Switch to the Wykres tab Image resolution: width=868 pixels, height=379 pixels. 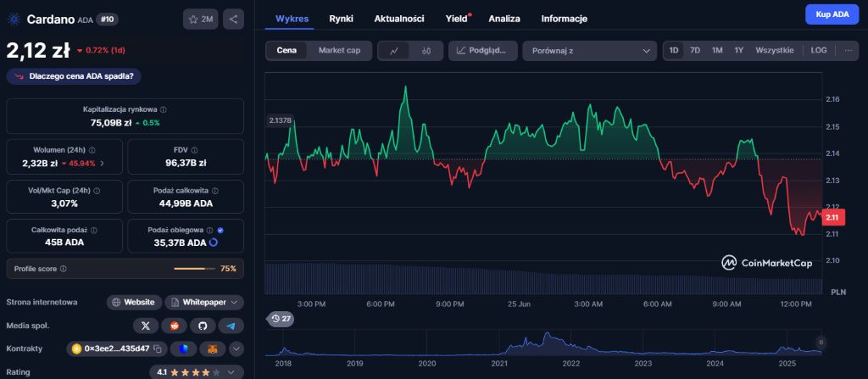[x=292, y=19]
